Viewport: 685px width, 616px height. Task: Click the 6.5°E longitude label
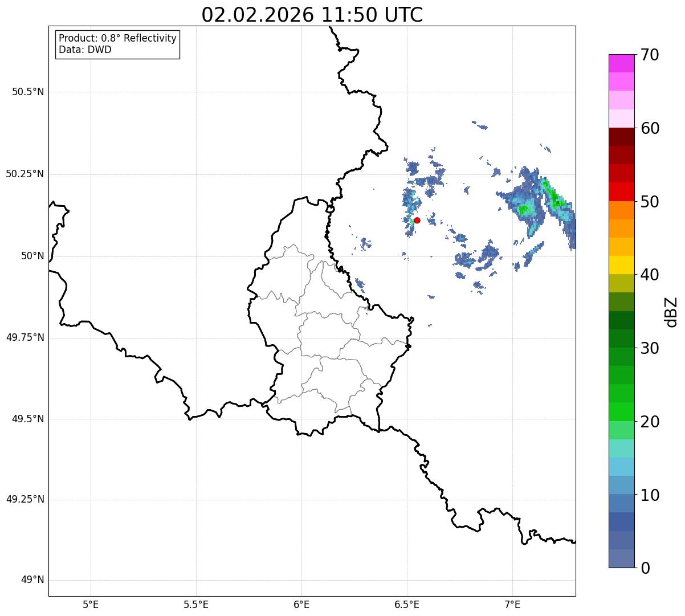[407, 604]
